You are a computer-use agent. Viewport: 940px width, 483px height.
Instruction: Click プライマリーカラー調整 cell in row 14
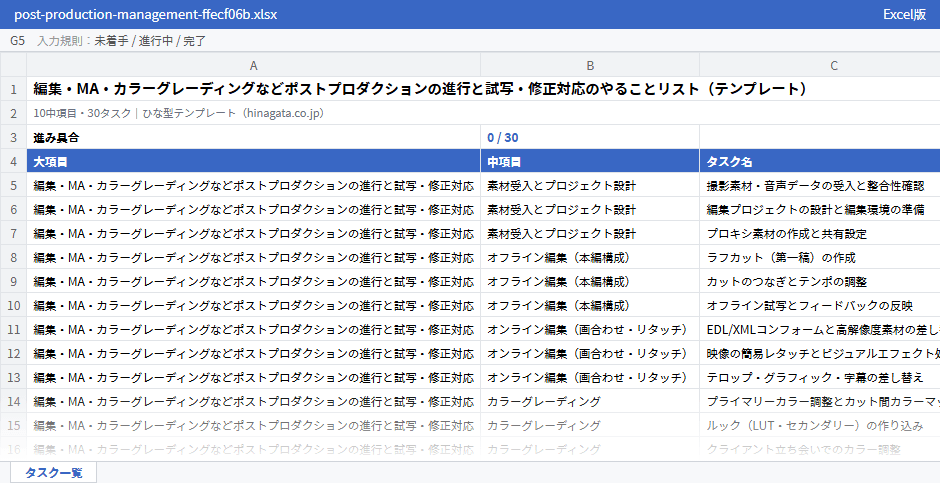pyautogui.click(x=820, y=401)
